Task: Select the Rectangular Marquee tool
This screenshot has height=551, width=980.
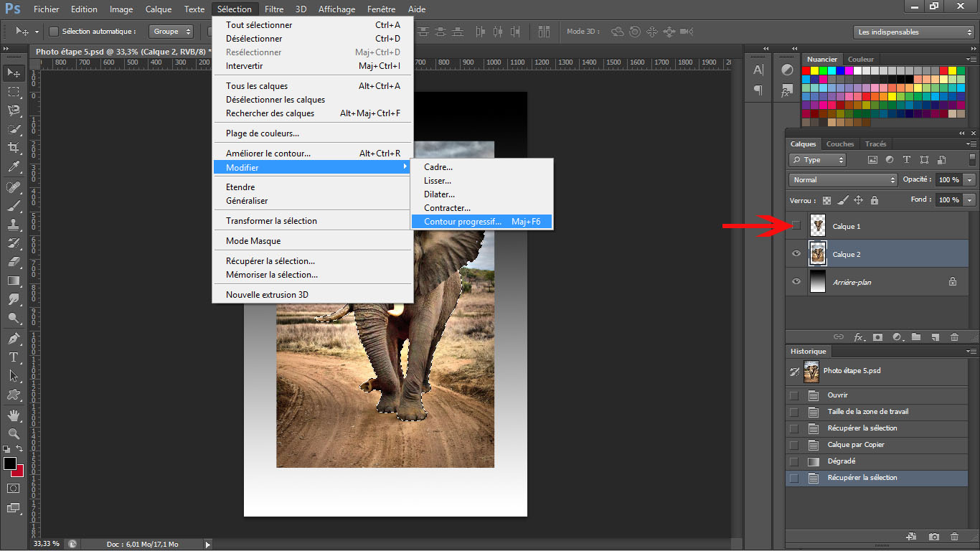Action: pyautogui.click(x=14, y=92)
